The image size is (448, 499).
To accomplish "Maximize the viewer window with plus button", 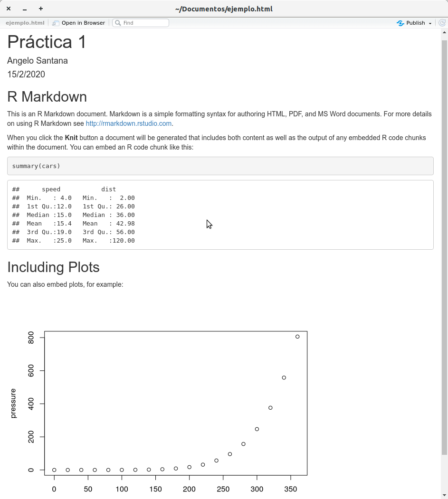I will pyautogui.click(x=41, y=9).
